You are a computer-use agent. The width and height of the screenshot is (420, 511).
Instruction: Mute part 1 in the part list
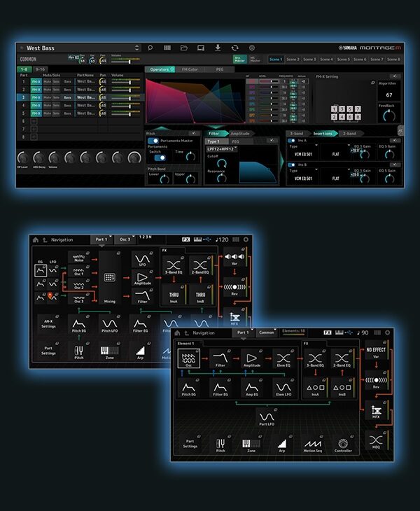click(47, 81)
